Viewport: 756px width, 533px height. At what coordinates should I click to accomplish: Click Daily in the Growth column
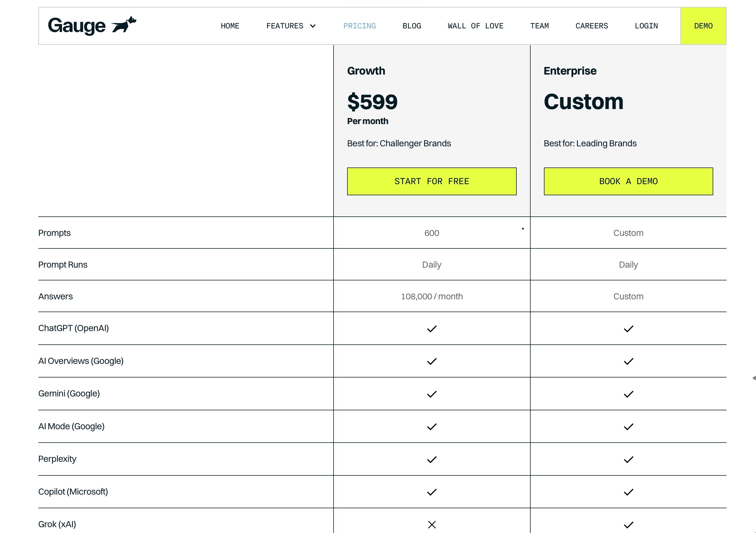(x=432, y=265)
